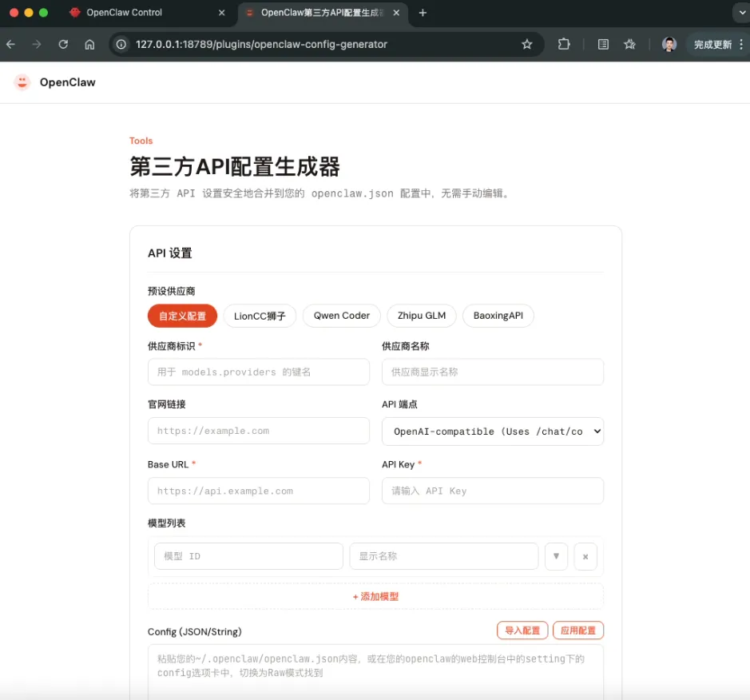Go back with the browser back arrow
Image resolution: width=750 pixels, height=700 pixels.
(10, 45)
